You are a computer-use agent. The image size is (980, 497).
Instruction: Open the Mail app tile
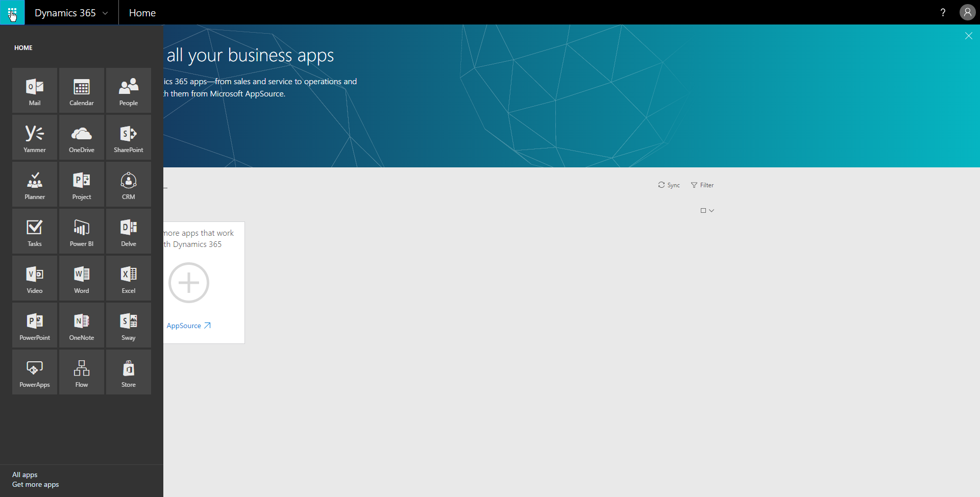(35, 90)
